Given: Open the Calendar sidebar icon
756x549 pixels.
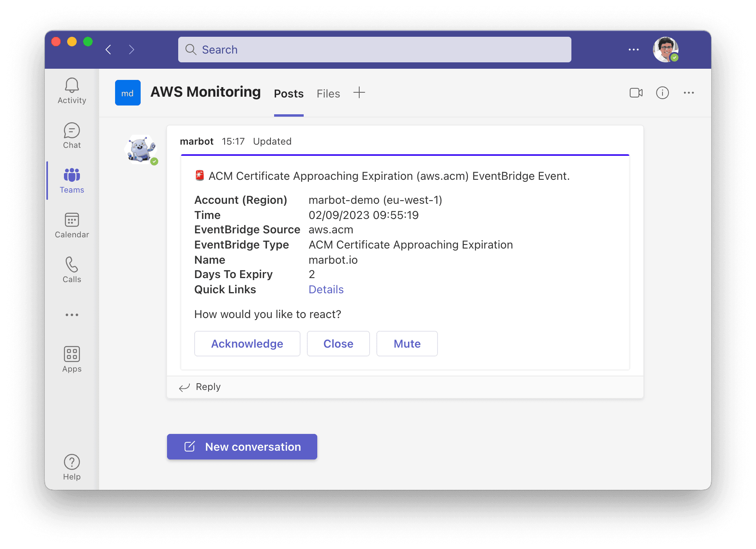Looking at the screenshot, I should (x=72, y=225).
